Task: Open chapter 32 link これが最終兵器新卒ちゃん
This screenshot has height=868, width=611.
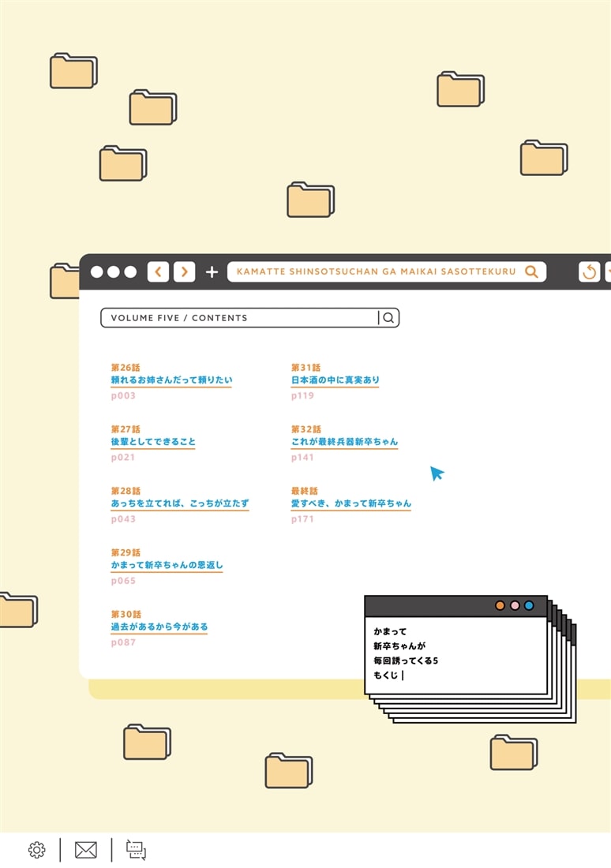Action: [x=344, y=442]
